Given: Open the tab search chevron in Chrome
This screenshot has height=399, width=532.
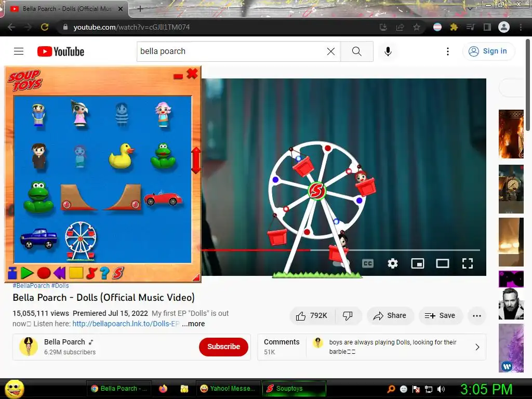Looking at the screenshot, I should tap(470, 8).
